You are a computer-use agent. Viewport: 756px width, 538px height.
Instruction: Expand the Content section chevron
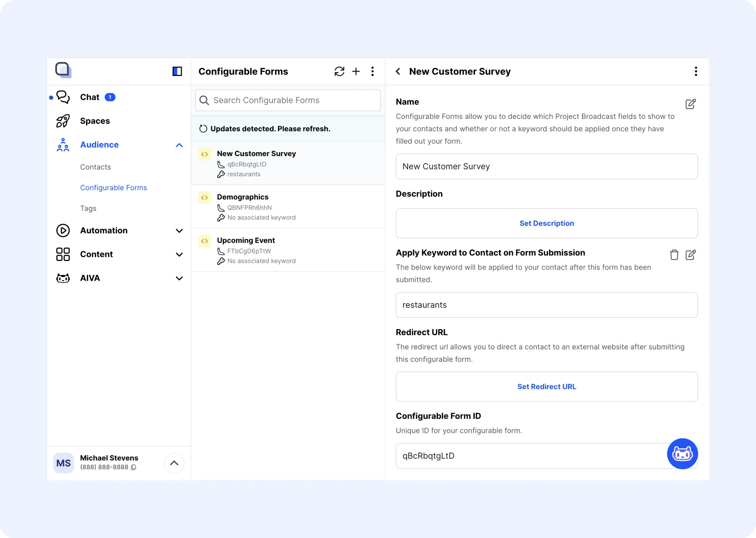(x=179, y=254)
